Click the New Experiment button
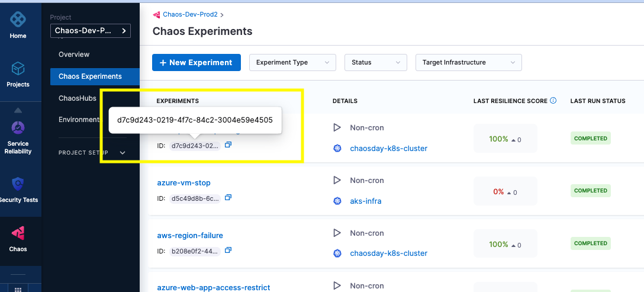This screenshot has height=292, width=644. (196, 62)
